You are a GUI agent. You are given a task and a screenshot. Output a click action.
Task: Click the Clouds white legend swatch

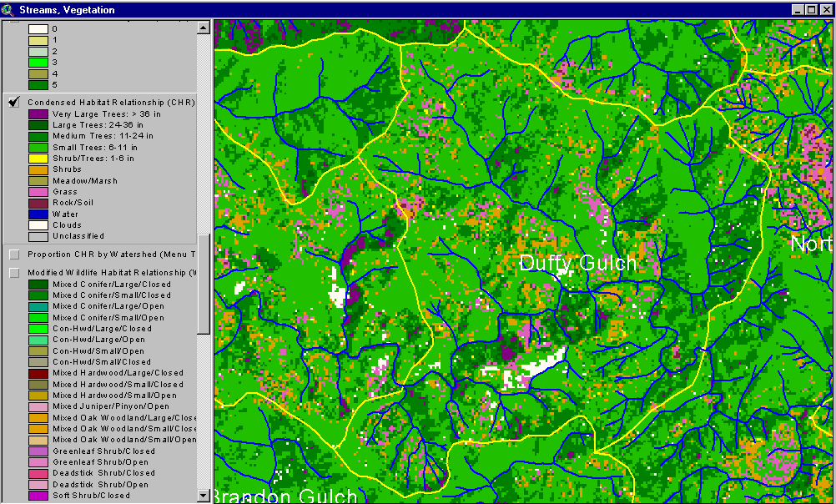[38, 225]
